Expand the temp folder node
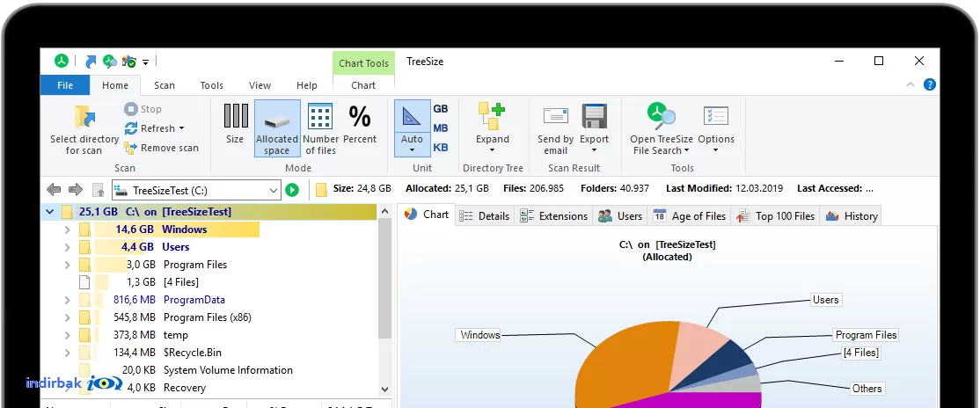This screenshot has height=408, width=980. pyautogui.click(x=68, y=335)
